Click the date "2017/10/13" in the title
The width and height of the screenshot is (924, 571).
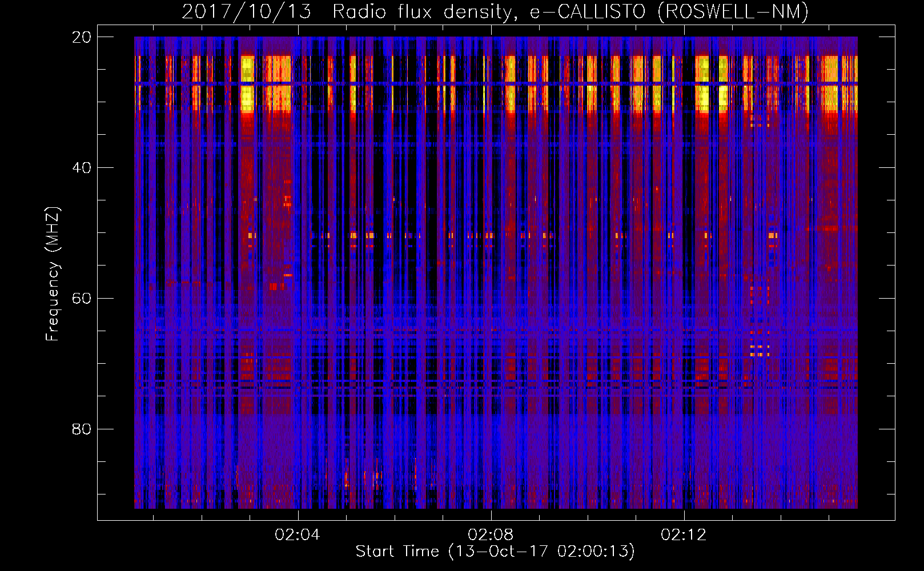pyautogui.click(x=247, y=12)
